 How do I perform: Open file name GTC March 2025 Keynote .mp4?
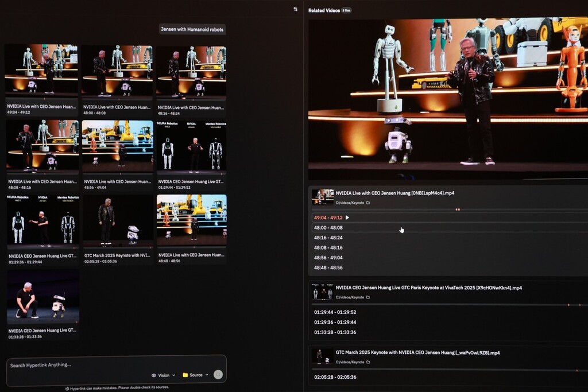coord(417,352)
